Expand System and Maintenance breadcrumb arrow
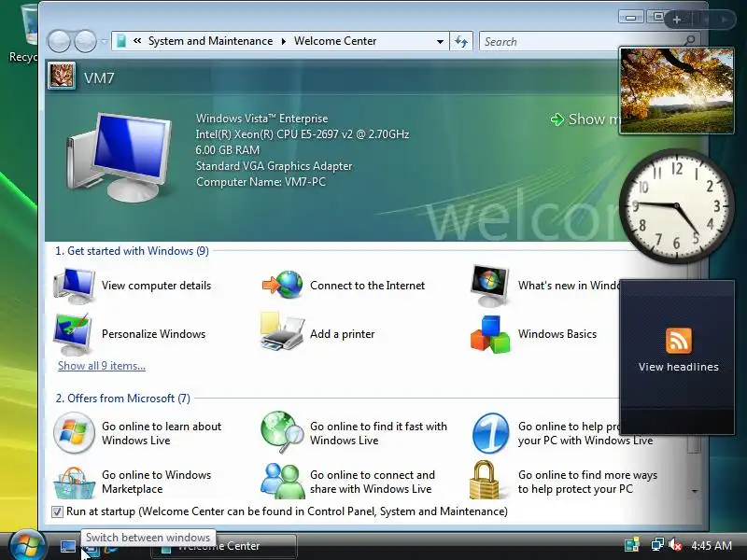Screen dimensions: 747x560 click(x=284, y=41)
